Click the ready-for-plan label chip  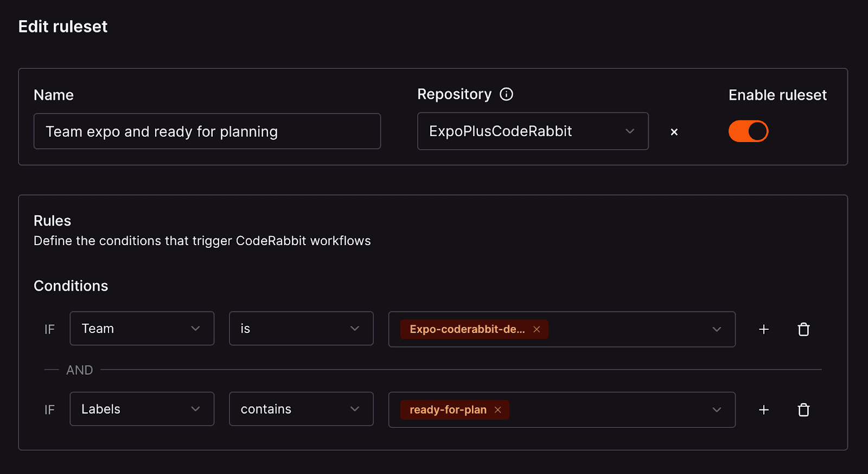448,410
